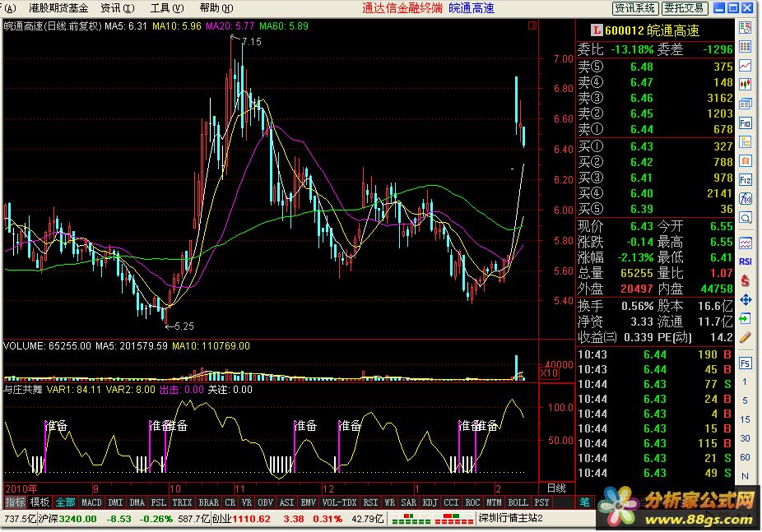
Task: Click the magnifier stock search icon
Action: [x=745, y=218]
